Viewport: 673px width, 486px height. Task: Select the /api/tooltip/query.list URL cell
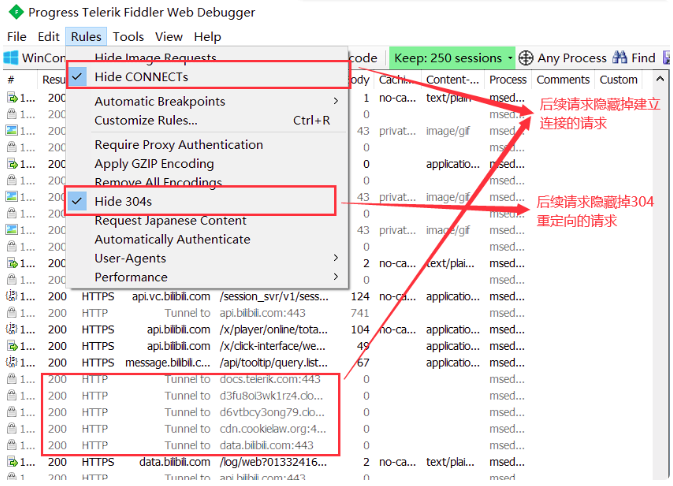coord(273,362)
